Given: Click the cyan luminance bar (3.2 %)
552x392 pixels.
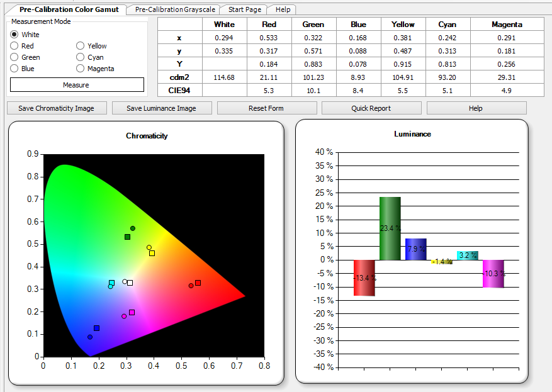Looking at the screenshot, I should (x=468, y=255).
